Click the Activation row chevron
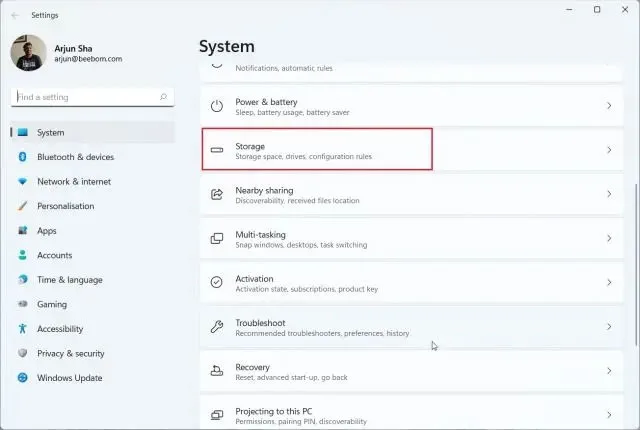The width and height of the screenshot is (640, 430). click(609, 282)
